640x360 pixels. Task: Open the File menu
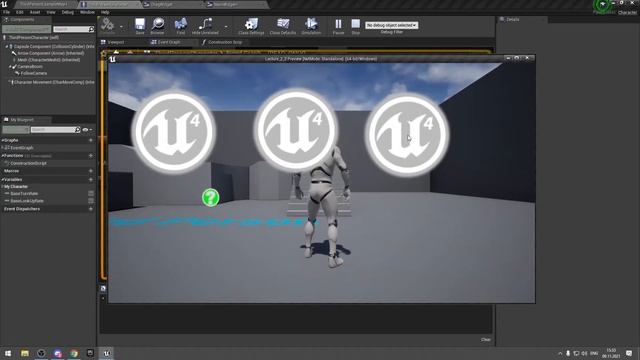(7, 12)
